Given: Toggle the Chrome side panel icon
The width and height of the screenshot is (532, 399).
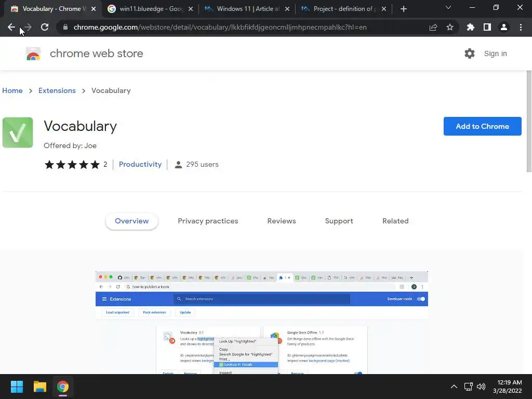Looking at the screenshot, I should tap(487, 27).
